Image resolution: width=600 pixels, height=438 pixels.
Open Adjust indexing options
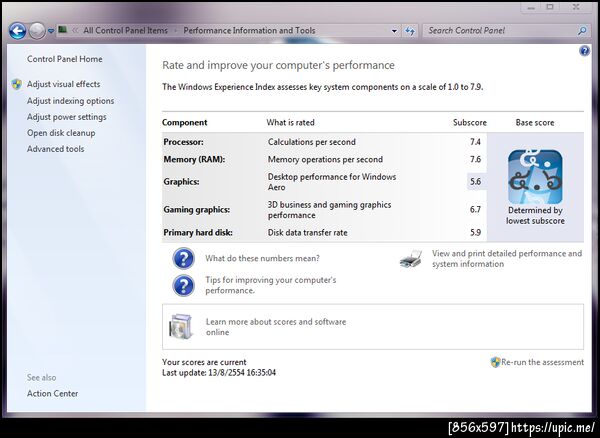[70, 101]
